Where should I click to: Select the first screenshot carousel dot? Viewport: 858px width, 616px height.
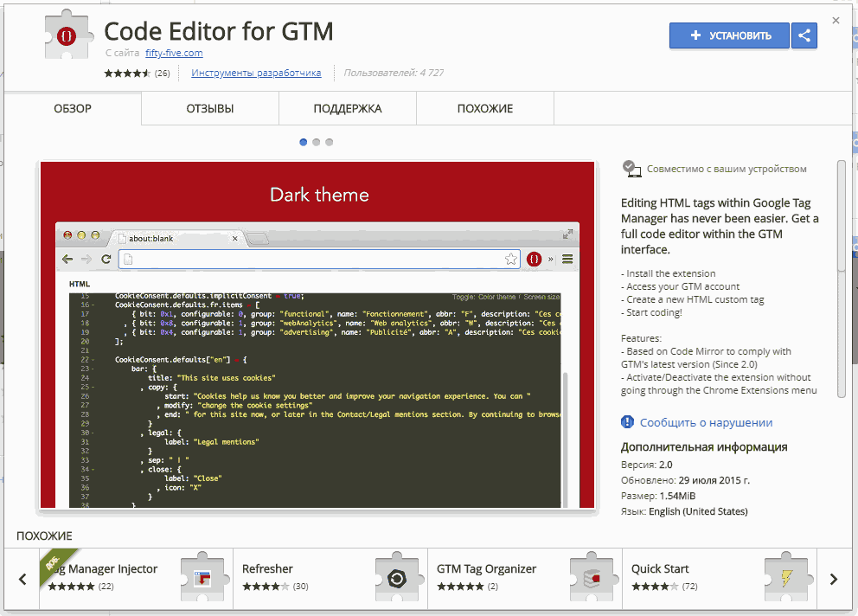[x=303, y=143]
